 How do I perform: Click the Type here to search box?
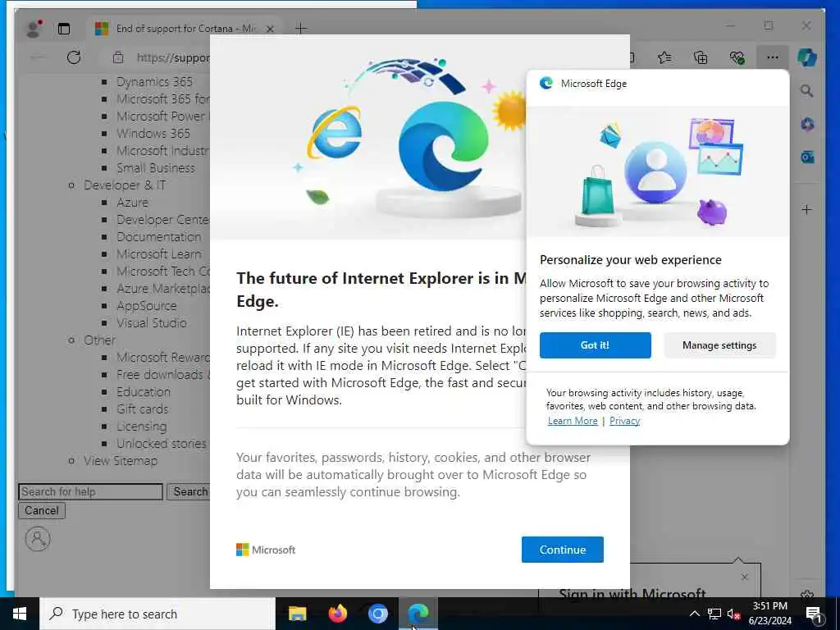[157, 614]
